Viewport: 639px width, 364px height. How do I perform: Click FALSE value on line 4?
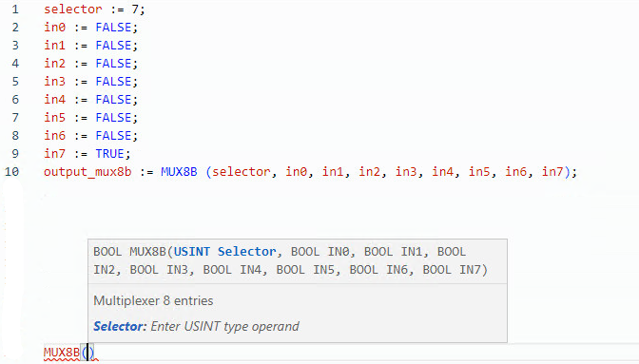[x=113, y=64]
